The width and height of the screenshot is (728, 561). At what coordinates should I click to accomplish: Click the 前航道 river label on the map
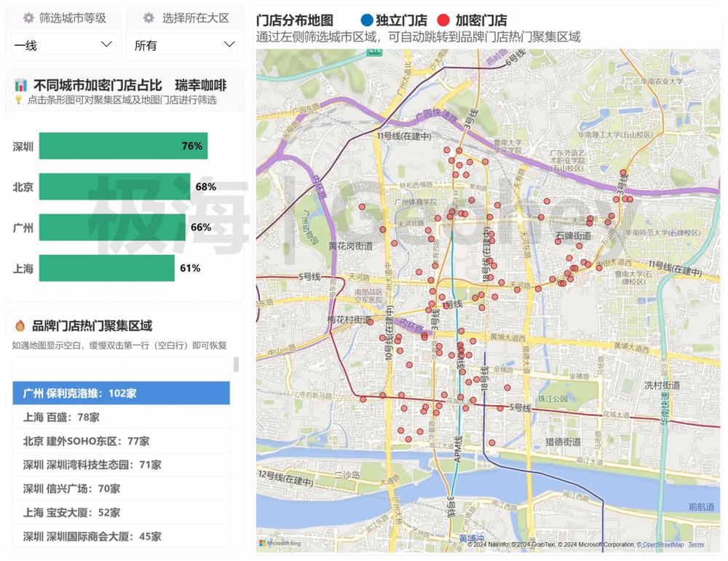point(702,506)
